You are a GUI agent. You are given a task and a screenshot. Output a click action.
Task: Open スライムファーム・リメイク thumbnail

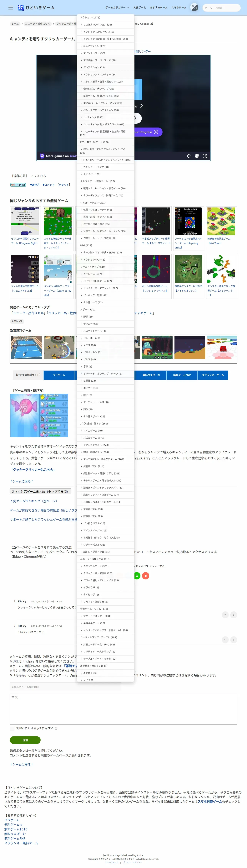(x=58, y=221)
